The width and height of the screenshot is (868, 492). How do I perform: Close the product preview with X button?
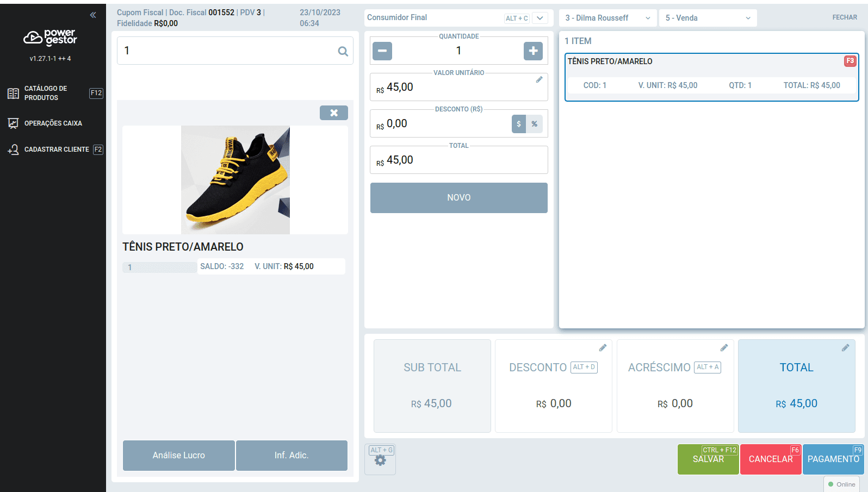point(334,113)
